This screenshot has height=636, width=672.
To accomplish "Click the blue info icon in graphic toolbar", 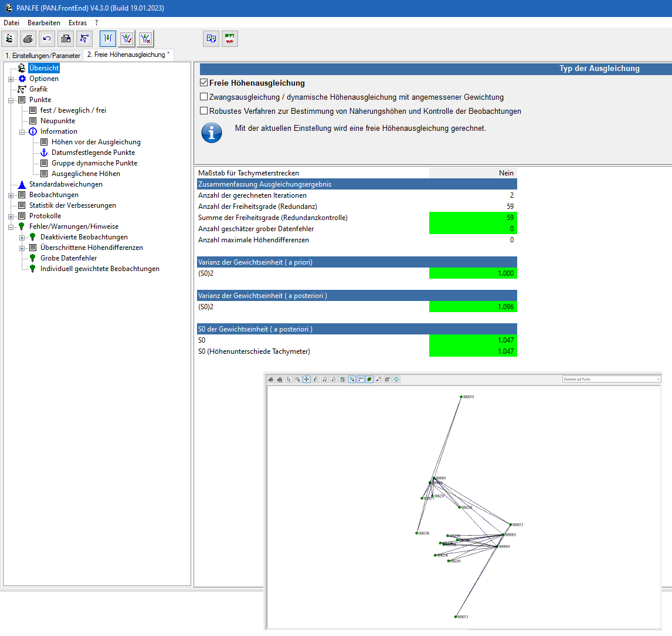I will [396, 380].
